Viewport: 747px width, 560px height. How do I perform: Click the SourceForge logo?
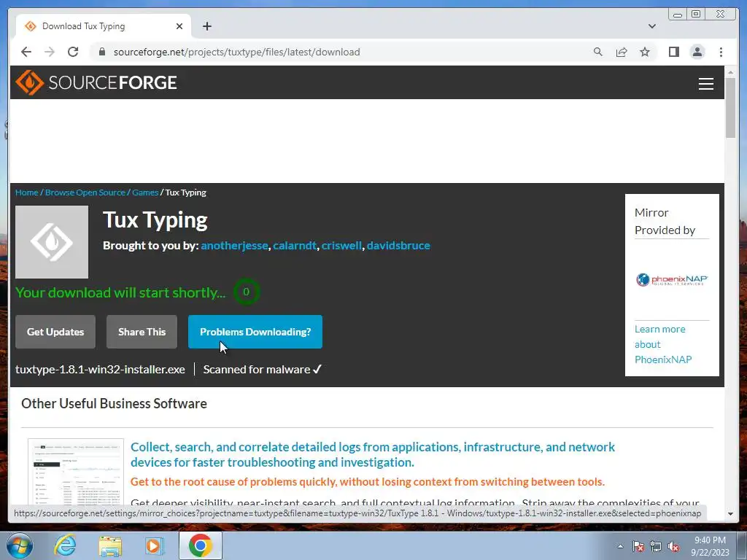click(x=96, y=82)
